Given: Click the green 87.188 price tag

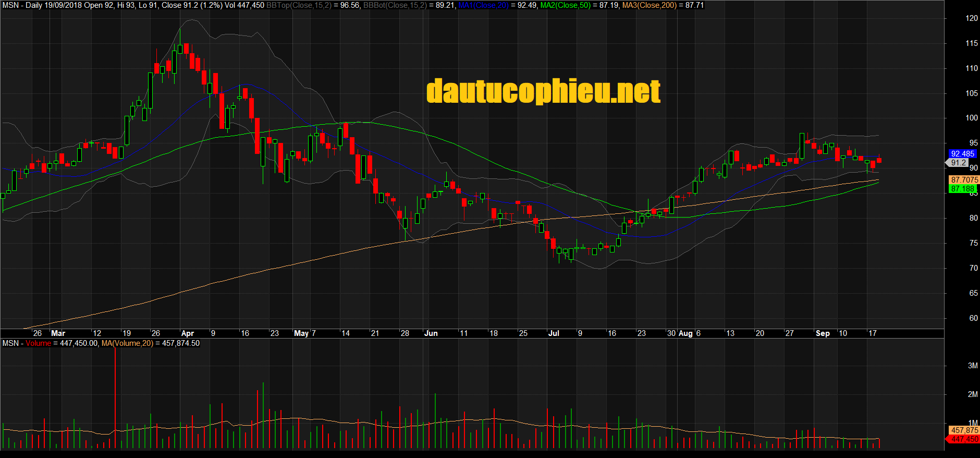Looking at the screenshot, I should (962, 189).
